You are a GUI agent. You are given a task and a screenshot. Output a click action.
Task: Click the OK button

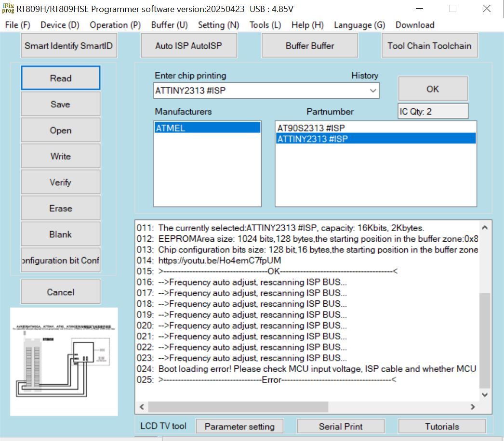[x=433, y=89]
